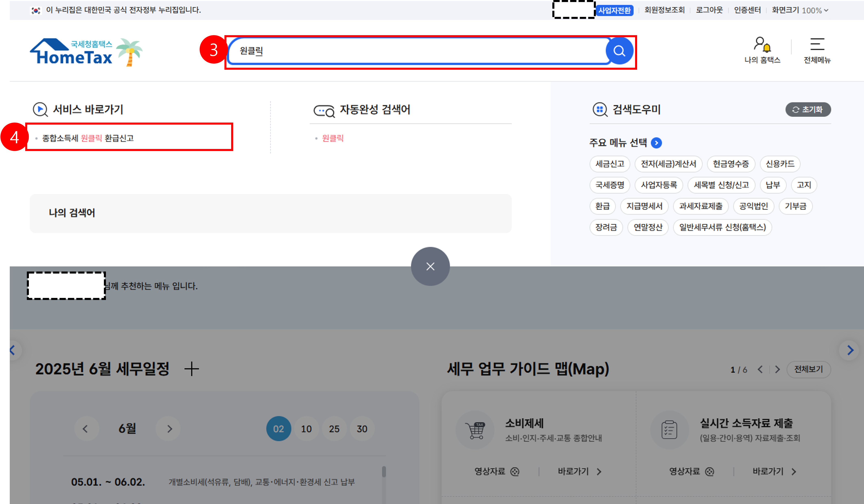Select date 25 in the tax schedule

coord(334,429)
